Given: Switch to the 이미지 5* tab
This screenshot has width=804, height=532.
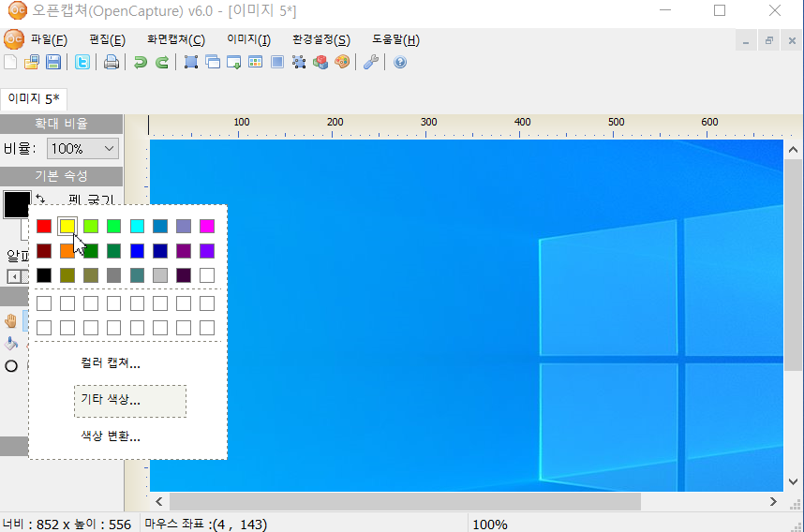Looking at the screenshot, I should (34, 98).
